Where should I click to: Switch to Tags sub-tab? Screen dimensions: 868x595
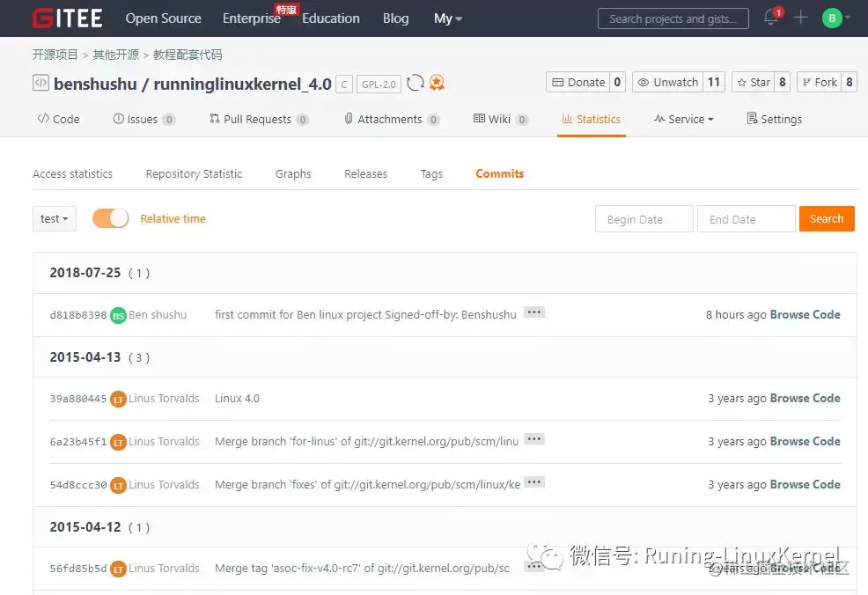[x=431, y=173]
